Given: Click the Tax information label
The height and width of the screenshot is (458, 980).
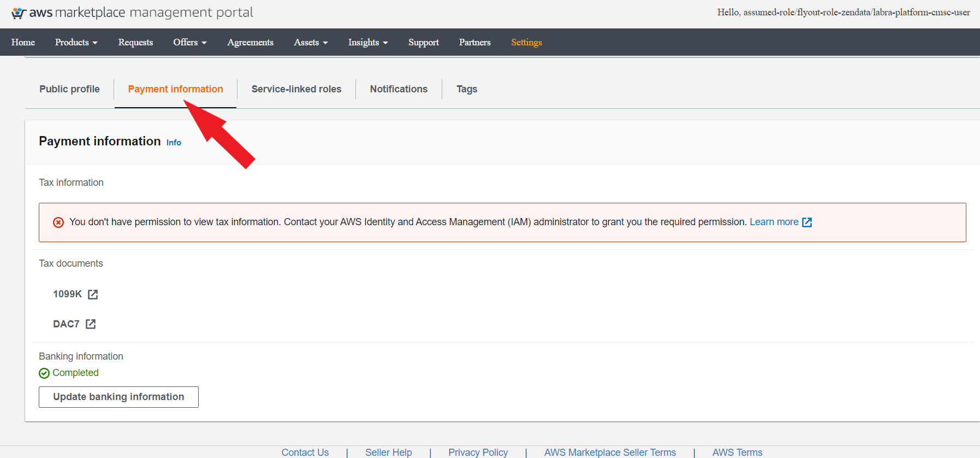Looking at the screenshot, I should pyautogui.click(x=71, y=183).
